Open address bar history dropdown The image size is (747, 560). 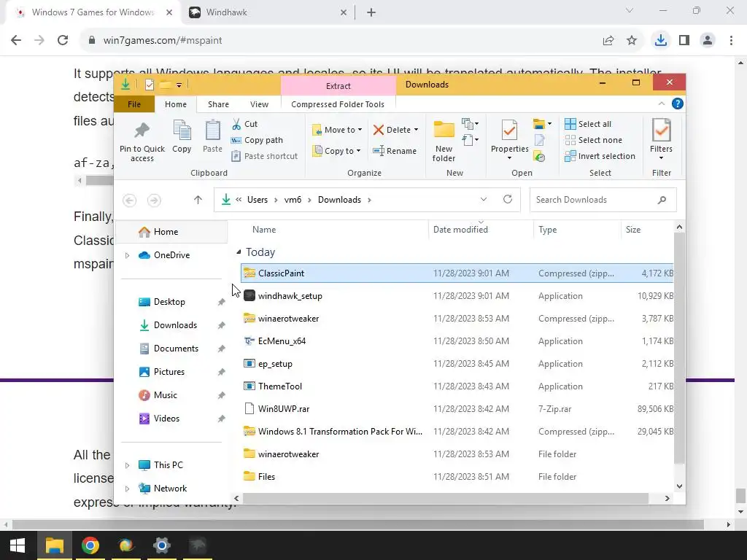484,200
